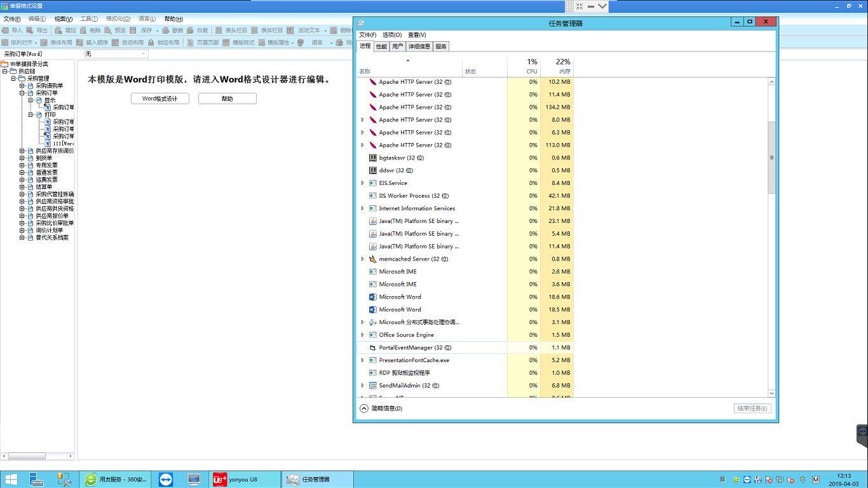This screenshot has height=488, width=868.
Task: Open the 活动文本 dropdown arrow
Action: click(325, 30)
